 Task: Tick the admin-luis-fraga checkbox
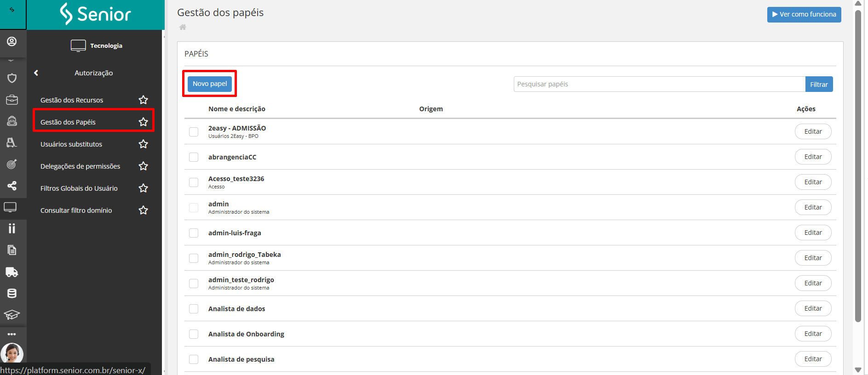[194, 233]
